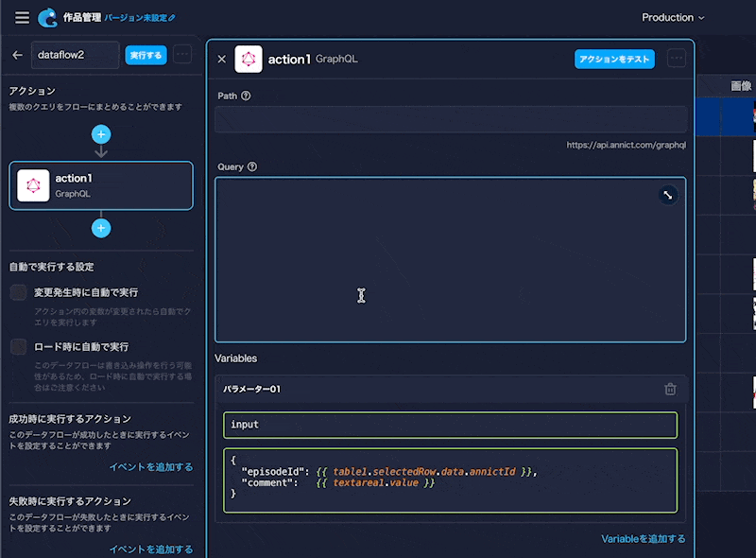Add failure event via イベントを追加する
The width and height of the screenshot is (756, 558).
pos(151,549)
